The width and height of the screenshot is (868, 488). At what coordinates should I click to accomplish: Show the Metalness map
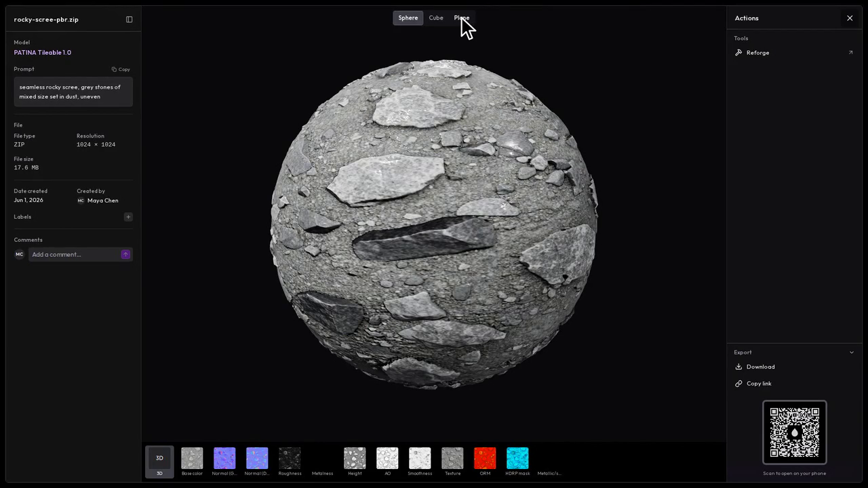pos(322,462)
